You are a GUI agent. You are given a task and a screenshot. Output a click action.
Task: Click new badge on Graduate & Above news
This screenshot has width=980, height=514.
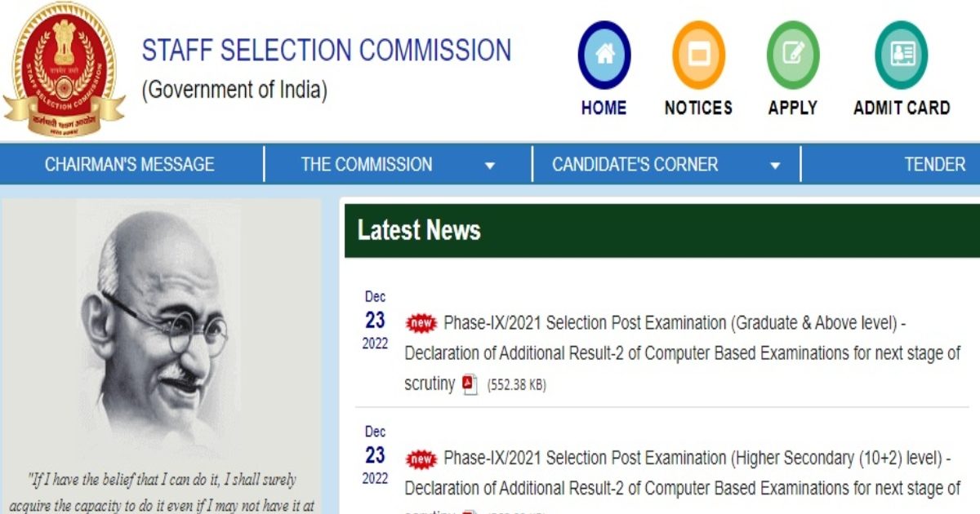[421, 323]
